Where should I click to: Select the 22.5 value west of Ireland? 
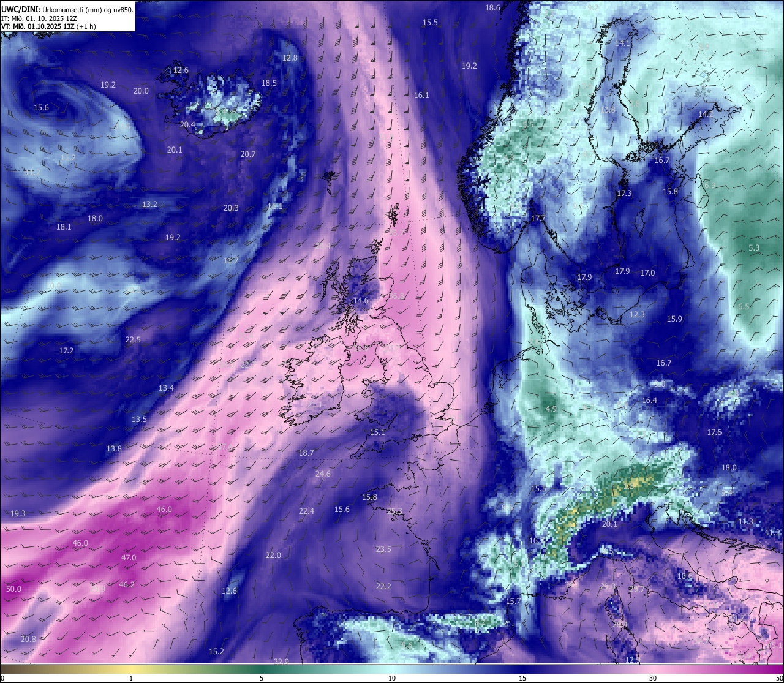tap(133, 340)
